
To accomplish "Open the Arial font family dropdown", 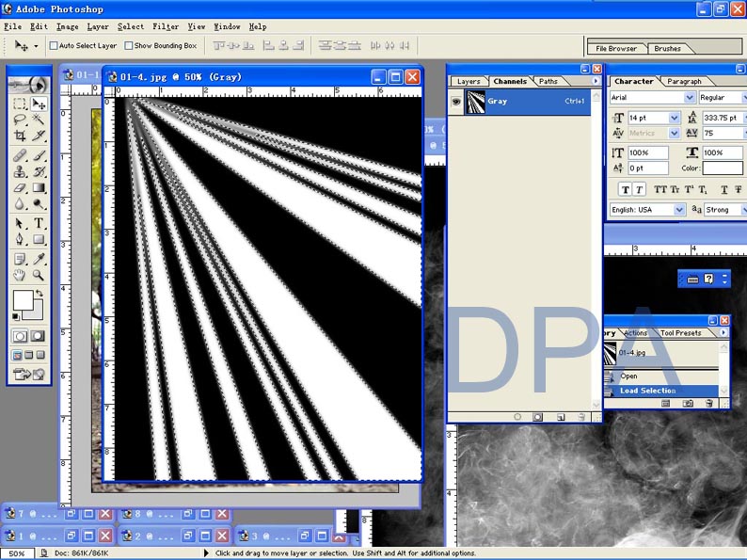I will coord(690,97).
